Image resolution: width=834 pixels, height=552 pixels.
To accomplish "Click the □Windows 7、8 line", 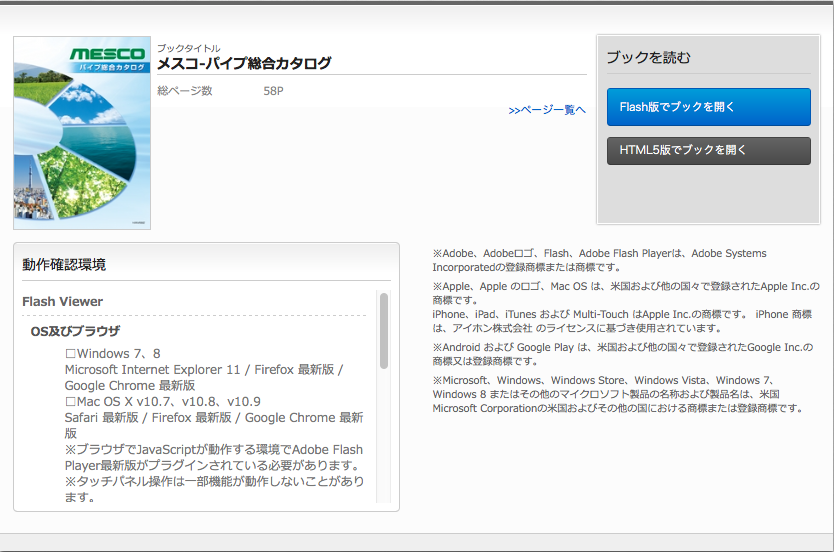I will (x=112, y=354).
